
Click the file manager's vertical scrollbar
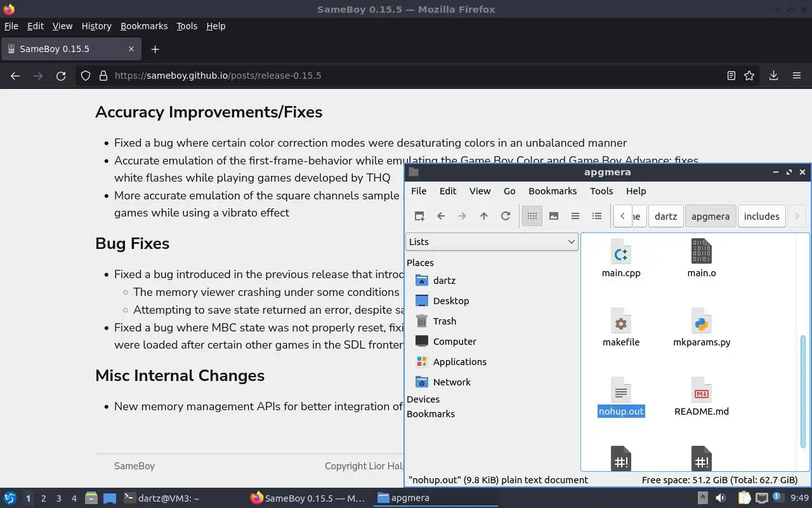coord(803,391)
